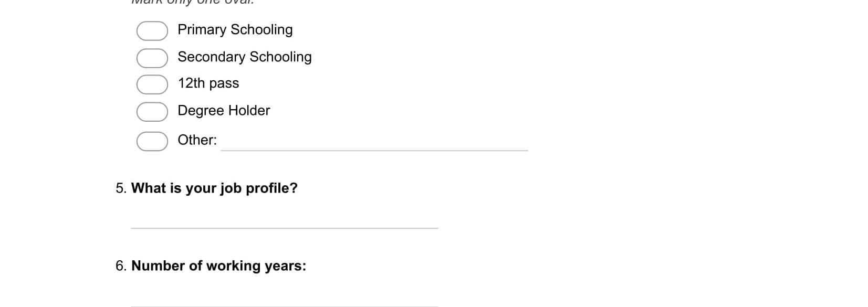Select the Primary Schooling oval
This screenshot has width=868, height=307.
coord(152,31)
